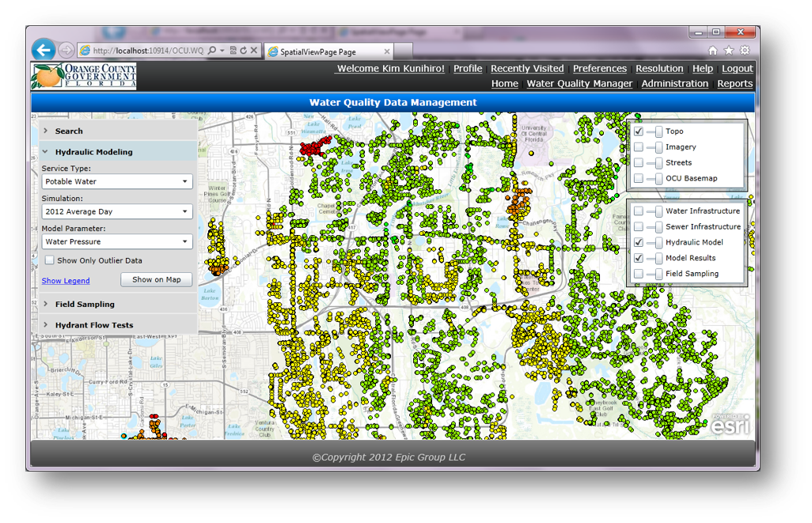The height and width of the screenshot is (523, 812).
Task: Click the refresh icon in address bar
Action: click(244, 51)
